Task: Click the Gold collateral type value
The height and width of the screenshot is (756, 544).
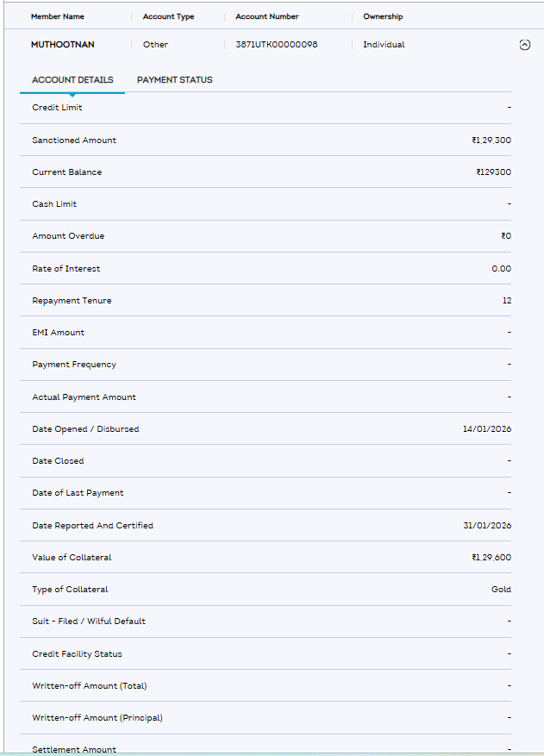Action: 500,590
